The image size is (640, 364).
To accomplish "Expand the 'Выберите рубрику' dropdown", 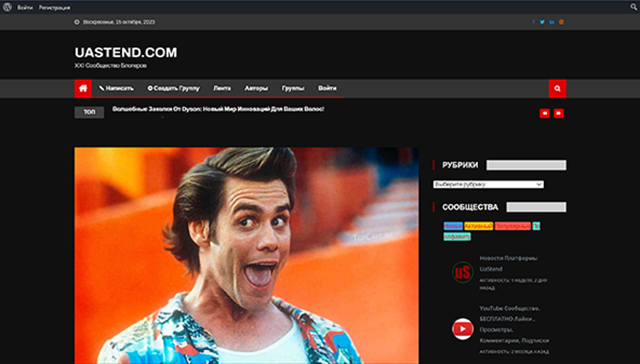I will tap(488, 184).
